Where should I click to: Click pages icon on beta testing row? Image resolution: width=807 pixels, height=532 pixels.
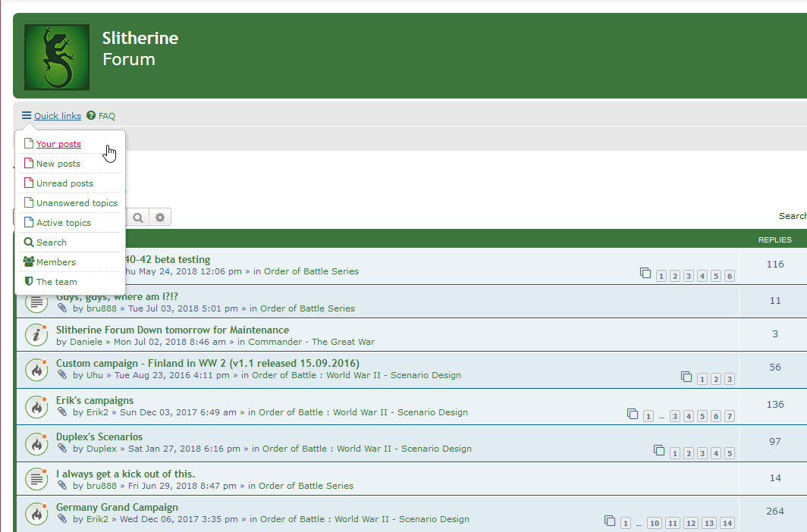point(645,273)
